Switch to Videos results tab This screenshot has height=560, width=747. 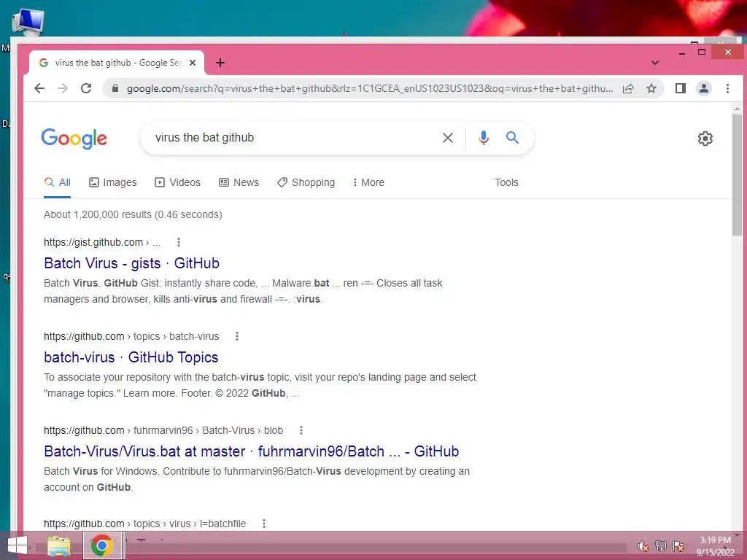(177, 183)
